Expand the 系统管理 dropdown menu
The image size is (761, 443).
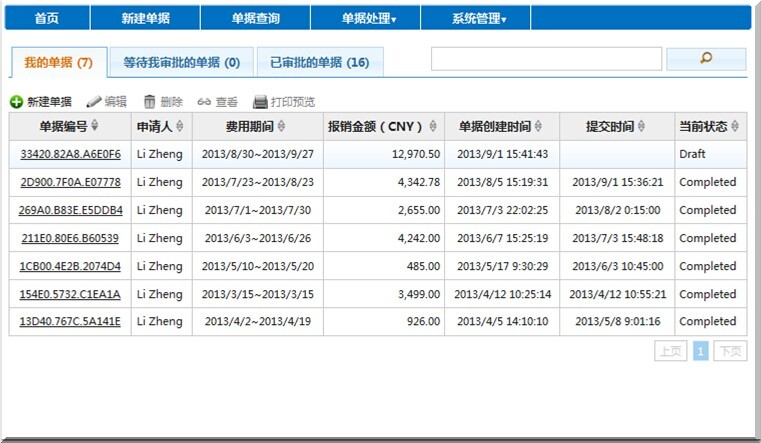click(478, 18)
